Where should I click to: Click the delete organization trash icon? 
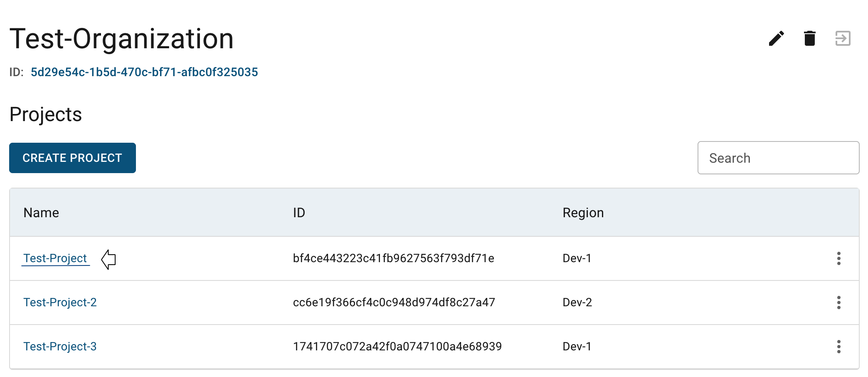coord(809,39)
